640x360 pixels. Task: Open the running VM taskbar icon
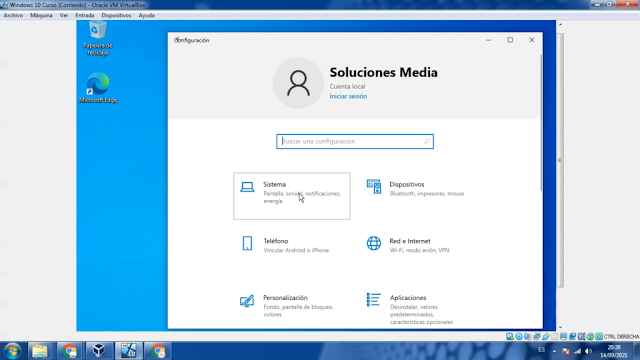[x=128, y=351]
